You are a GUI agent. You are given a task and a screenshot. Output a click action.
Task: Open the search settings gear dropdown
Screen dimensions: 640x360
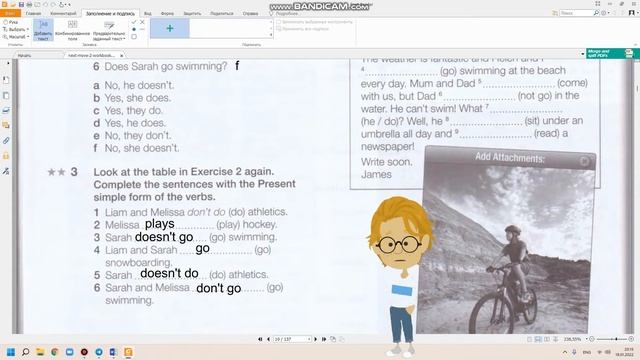tap(604, 13)
